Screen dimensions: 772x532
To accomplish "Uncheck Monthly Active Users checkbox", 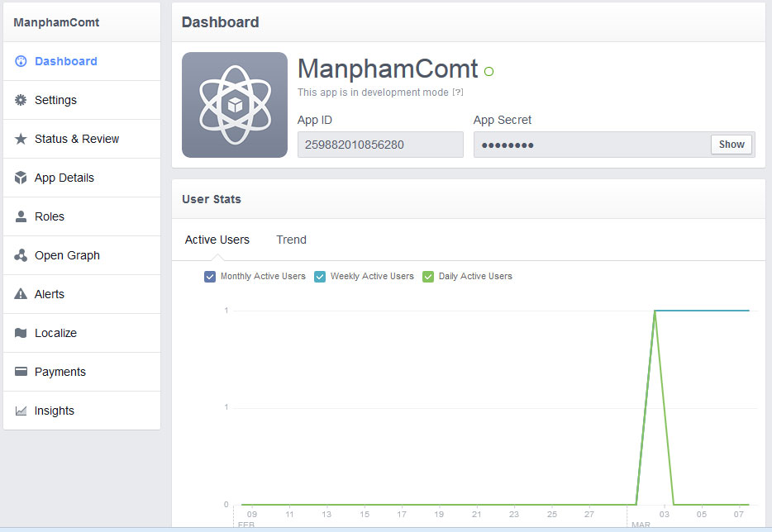I will (x=210, y=277).
